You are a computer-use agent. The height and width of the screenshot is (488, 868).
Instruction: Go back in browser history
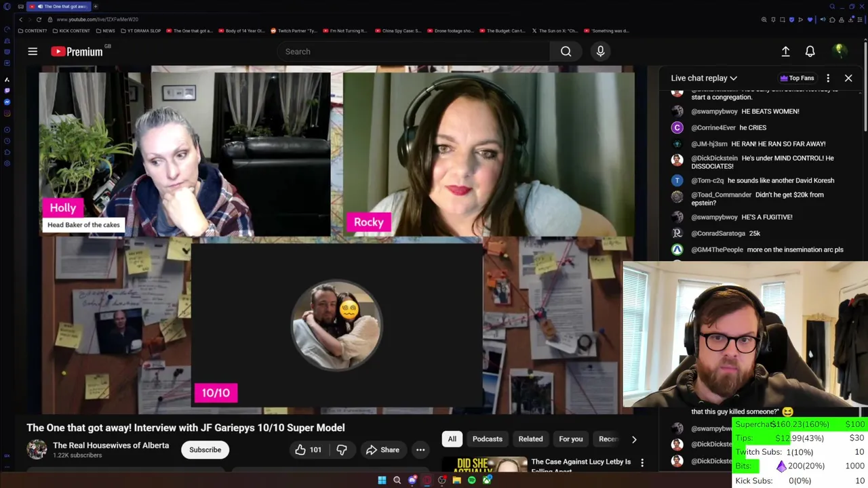point(20,20)
